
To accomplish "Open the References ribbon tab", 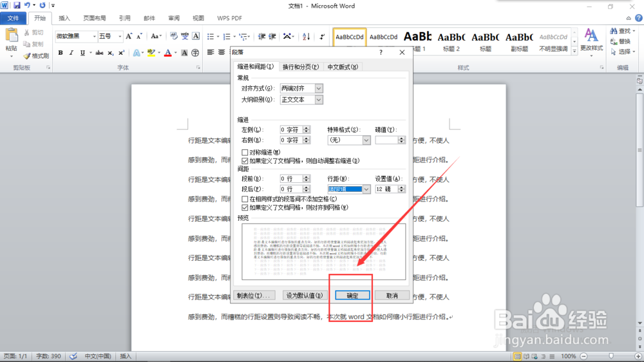I will coord(124,18).
